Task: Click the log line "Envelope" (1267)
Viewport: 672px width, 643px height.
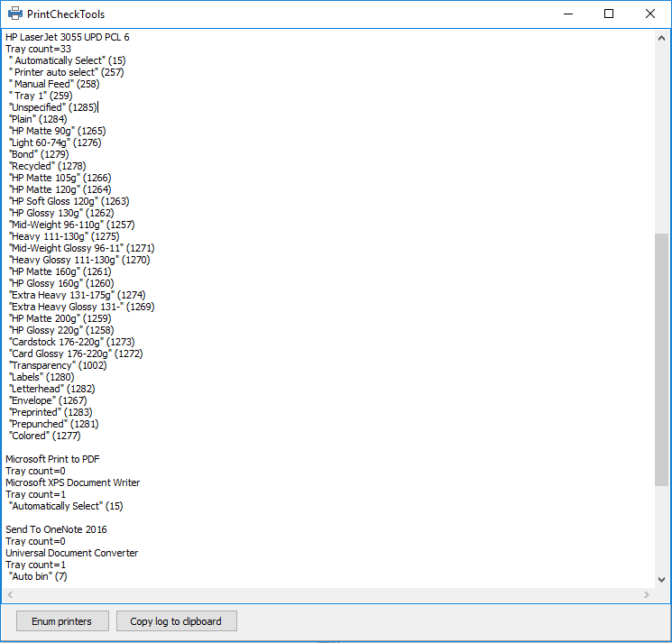Action: coord(48,400)
